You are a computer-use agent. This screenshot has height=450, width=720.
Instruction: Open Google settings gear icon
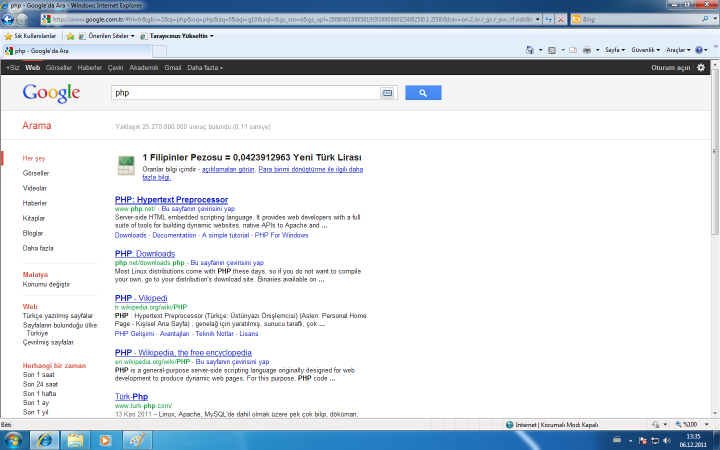[x=701, y=67]
